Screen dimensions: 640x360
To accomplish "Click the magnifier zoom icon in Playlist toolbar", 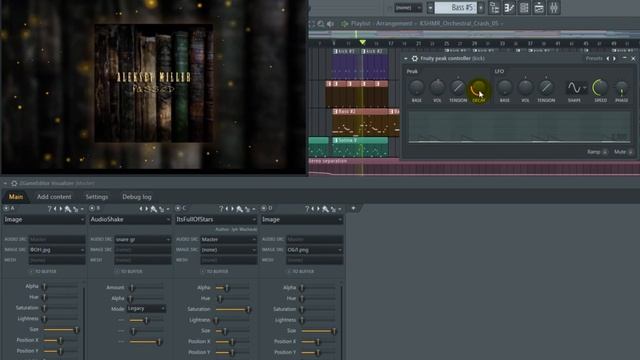I will (x=321, y=24).
